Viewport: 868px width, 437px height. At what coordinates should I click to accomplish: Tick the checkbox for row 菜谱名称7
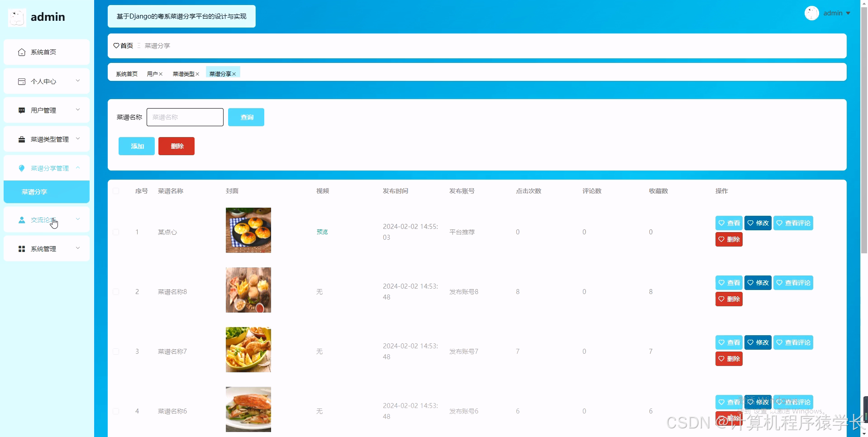[116, 351]
